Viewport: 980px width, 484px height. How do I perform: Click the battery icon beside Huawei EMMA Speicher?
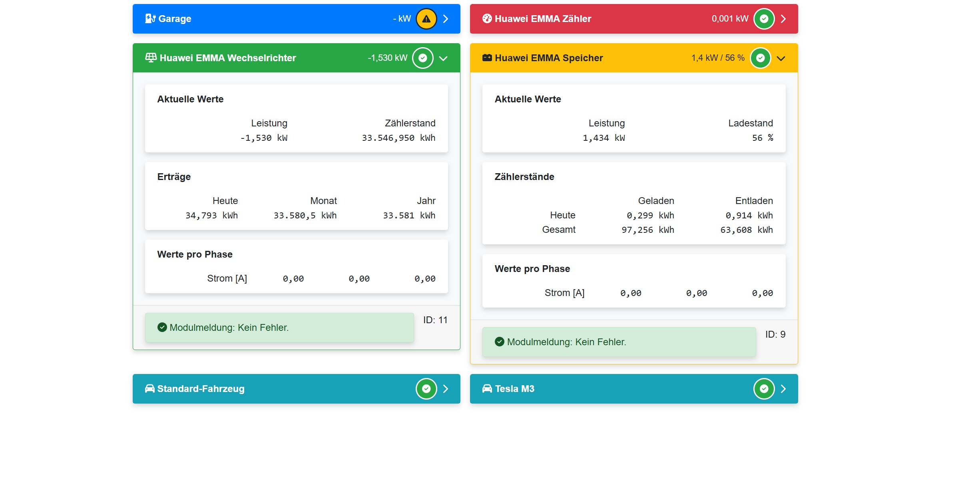487,58
